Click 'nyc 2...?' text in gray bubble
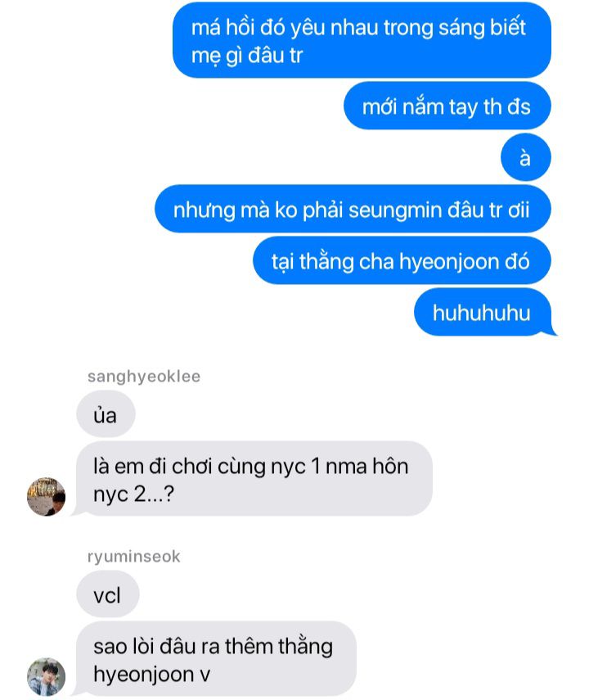Viewport: 589px width, 700px height. pos(133,495)
